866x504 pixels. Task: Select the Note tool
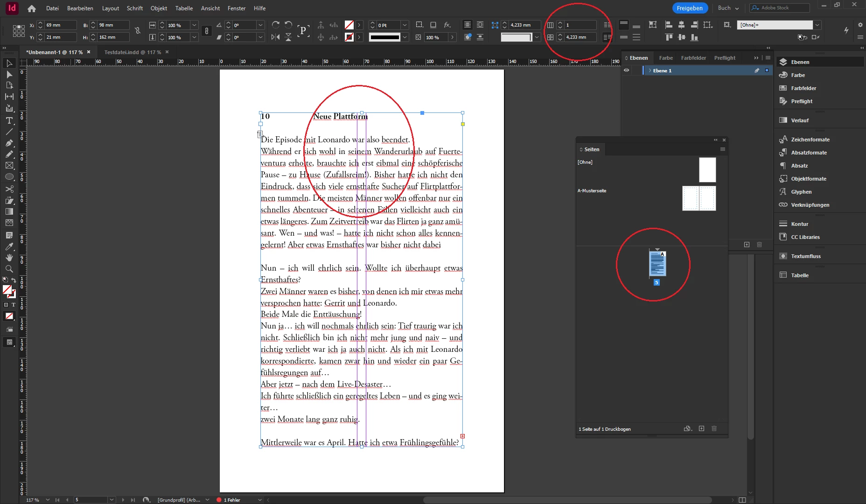click(x=9, y=235)
